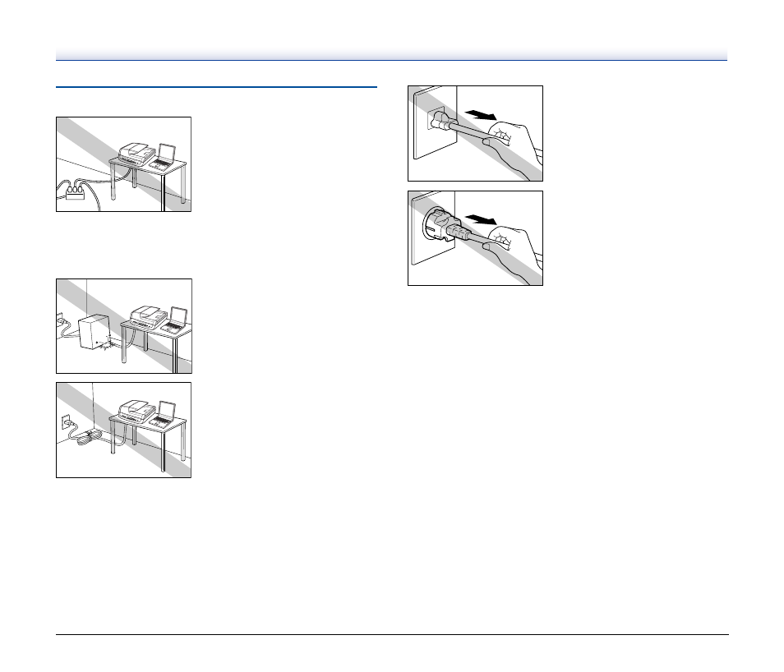The width and height of the screenshot is (784, 672).
Task: Click the arrow above the flat-plug cord
Action: click(x=480, y=116)
